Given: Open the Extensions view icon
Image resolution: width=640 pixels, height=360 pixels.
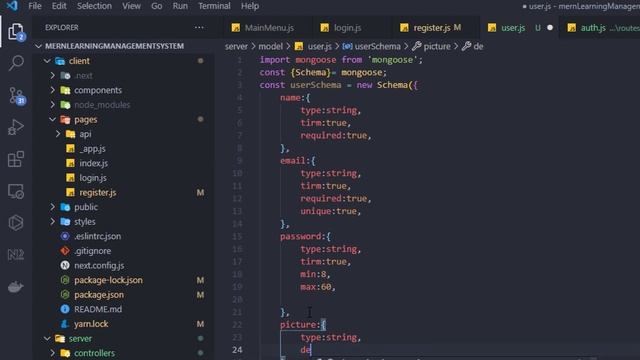Looking at the screenshot, I should pos(16,159).
